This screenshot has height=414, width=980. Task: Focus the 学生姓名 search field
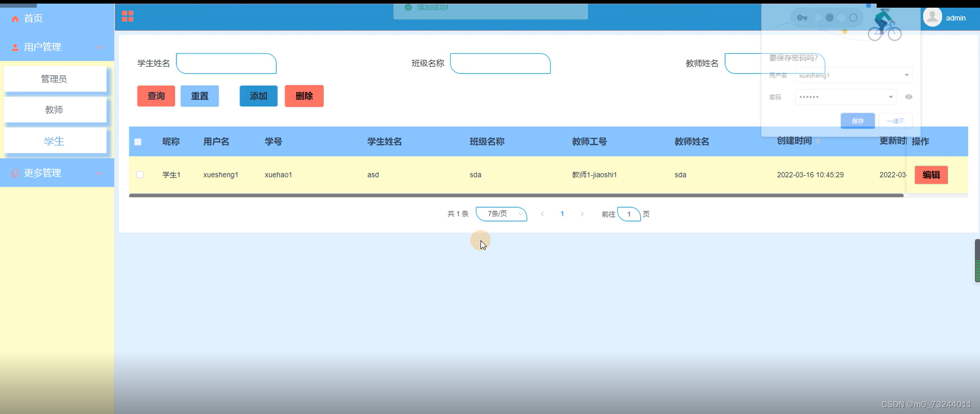tap(226, 63)
